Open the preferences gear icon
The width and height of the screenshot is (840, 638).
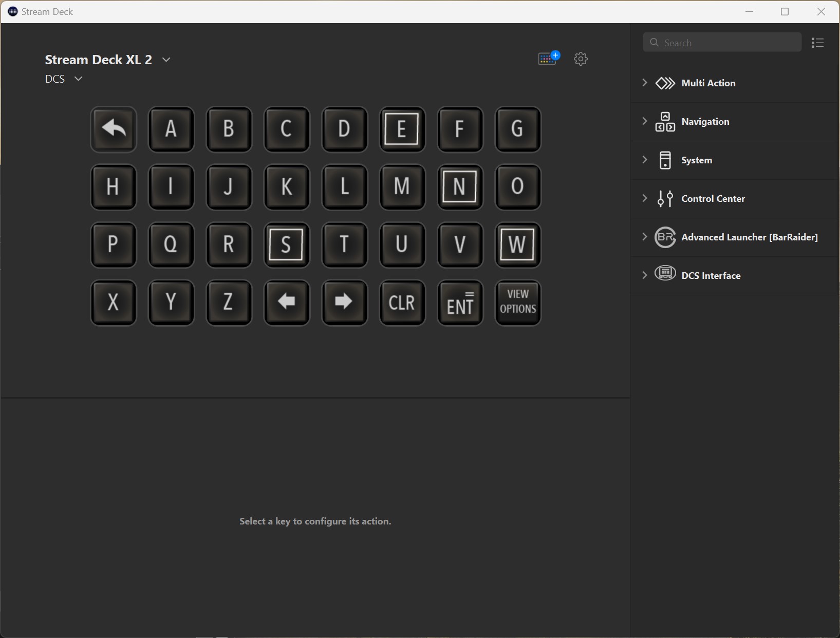coord(581,59)
